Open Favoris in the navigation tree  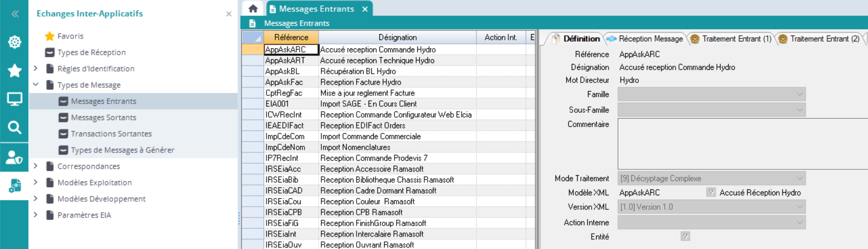70,36
